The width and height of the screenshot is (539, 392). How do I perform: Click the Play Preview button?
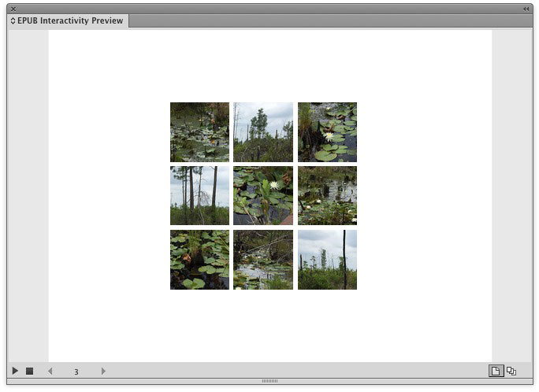(x=15, y=371)
